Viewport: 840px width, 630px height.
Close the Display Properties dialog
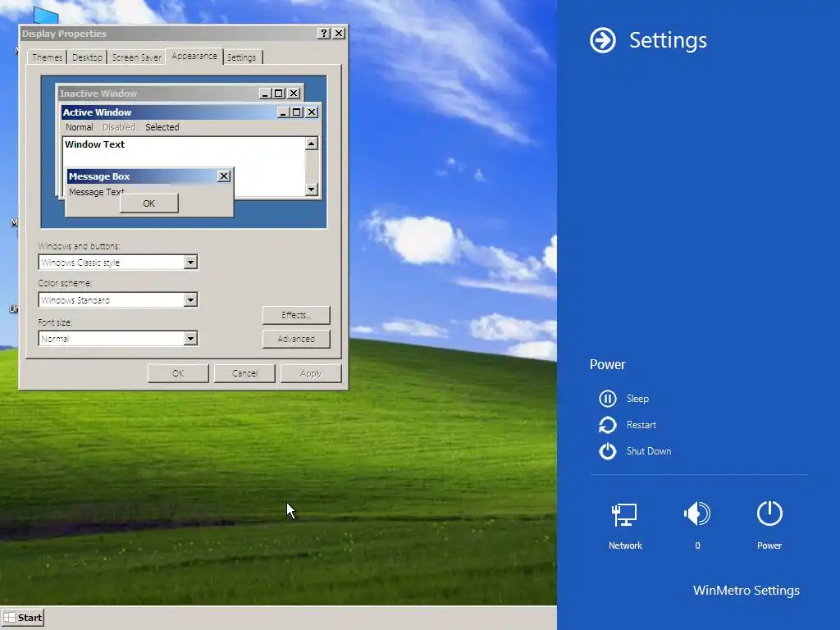pyautogui.click(x=339, y=33)
